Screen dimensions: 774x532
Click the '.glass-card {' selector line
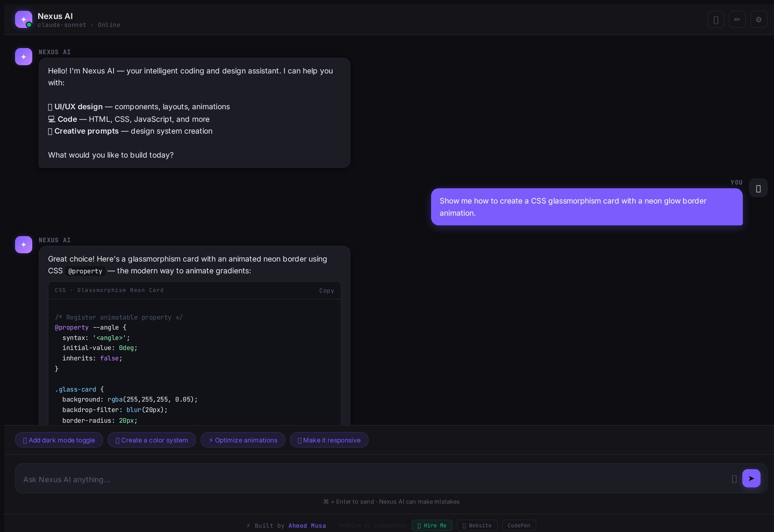79,389
